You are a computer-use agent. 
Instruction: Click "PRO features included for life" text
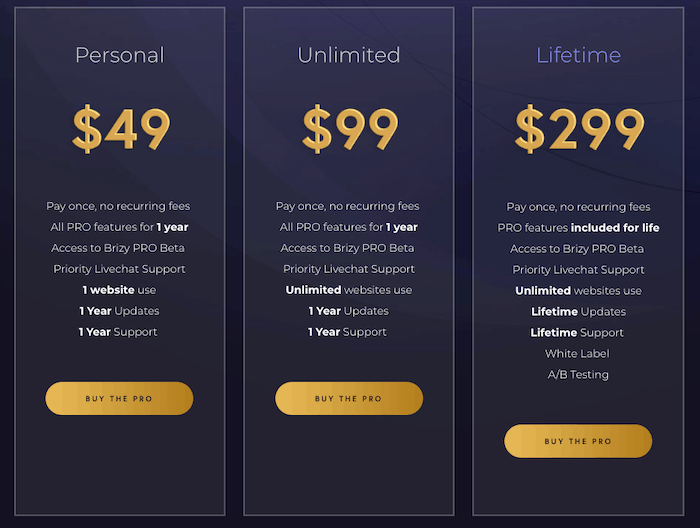578,228
